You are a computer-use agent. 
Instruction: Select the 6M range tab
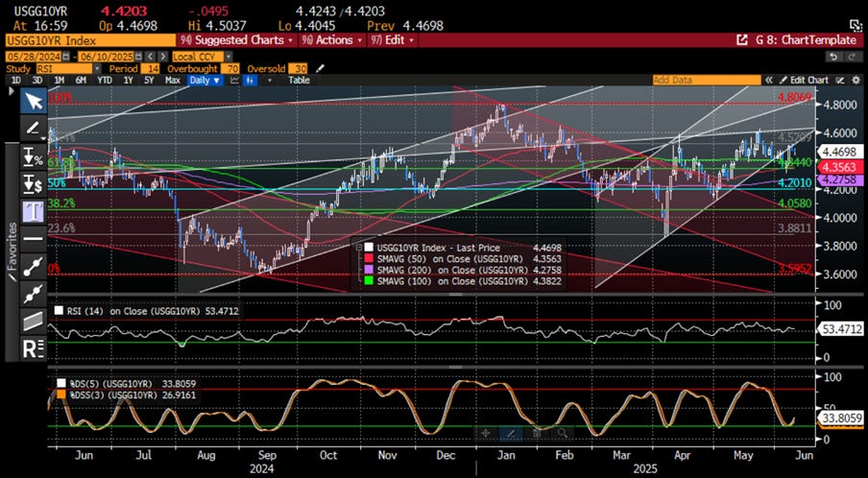click(x=81, y=81)
